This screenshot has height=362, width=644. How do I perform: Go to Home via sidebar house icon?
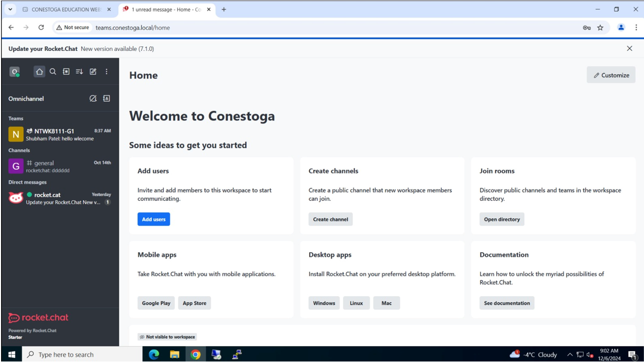(39, 72)
